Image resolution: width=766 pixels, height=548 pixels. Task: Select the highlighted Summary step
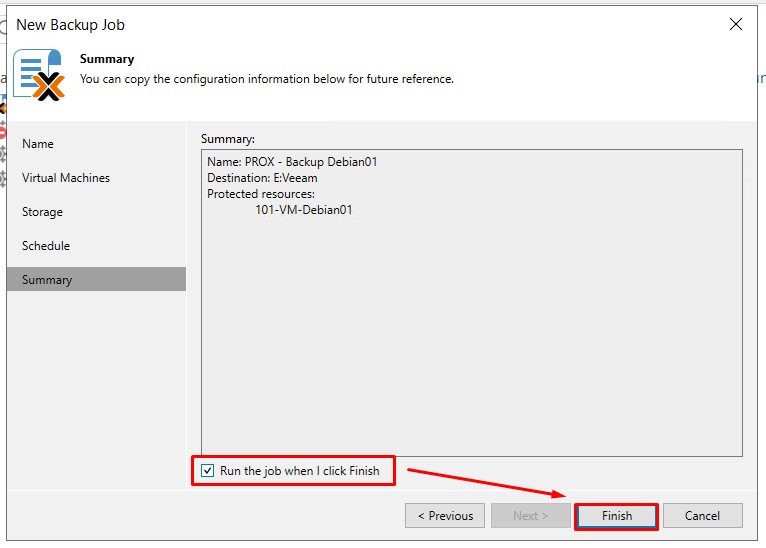[x=47, y=280]
